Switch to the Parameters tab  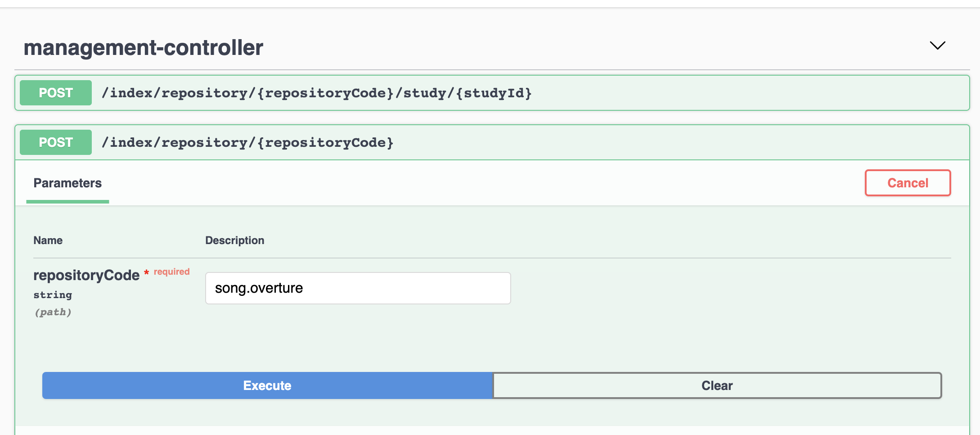point(67,183)
